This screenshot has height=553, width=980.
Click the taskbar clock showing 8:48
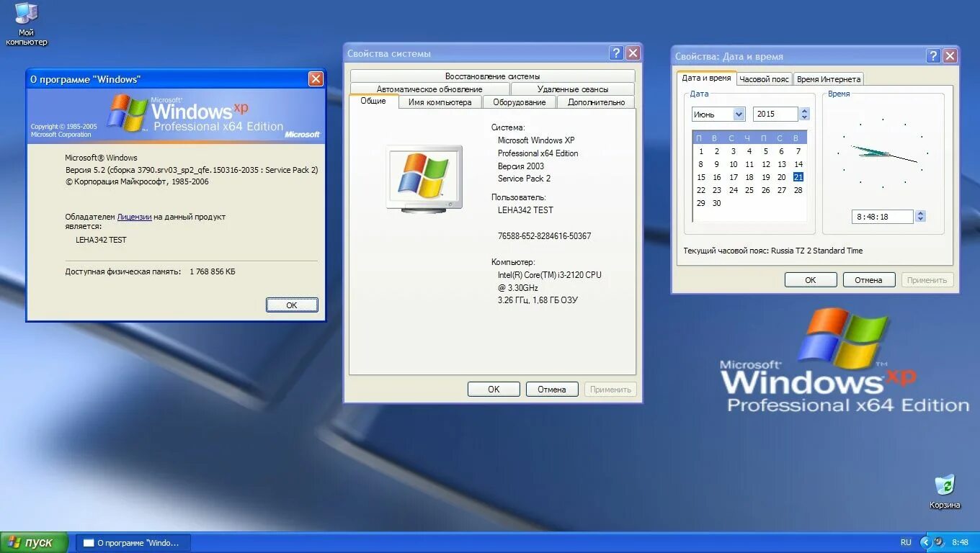pyautogui.click(x=961, y=542)
